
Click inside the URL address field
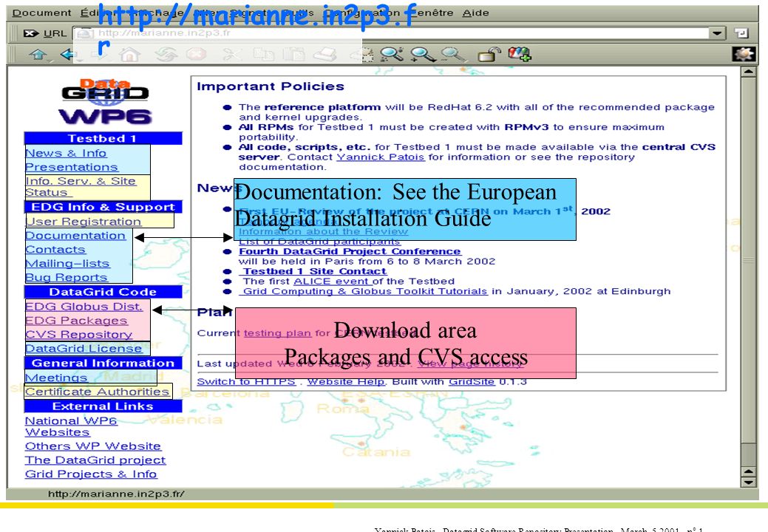click(392, 33)
